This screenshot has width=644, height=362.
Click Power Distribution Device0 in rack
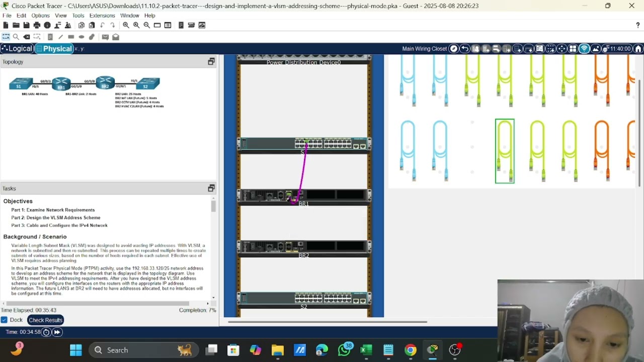(x=304, y=60)
